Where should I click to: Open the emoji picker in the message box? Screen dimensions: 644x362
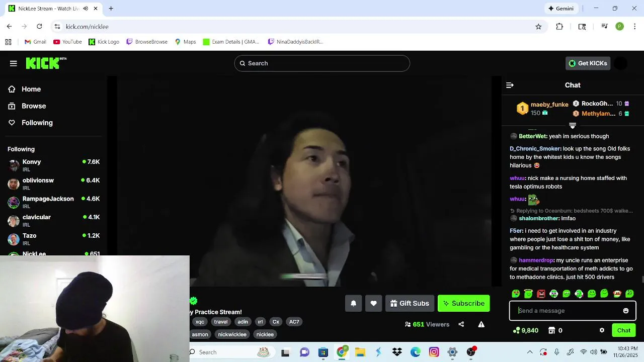(625, 311)
